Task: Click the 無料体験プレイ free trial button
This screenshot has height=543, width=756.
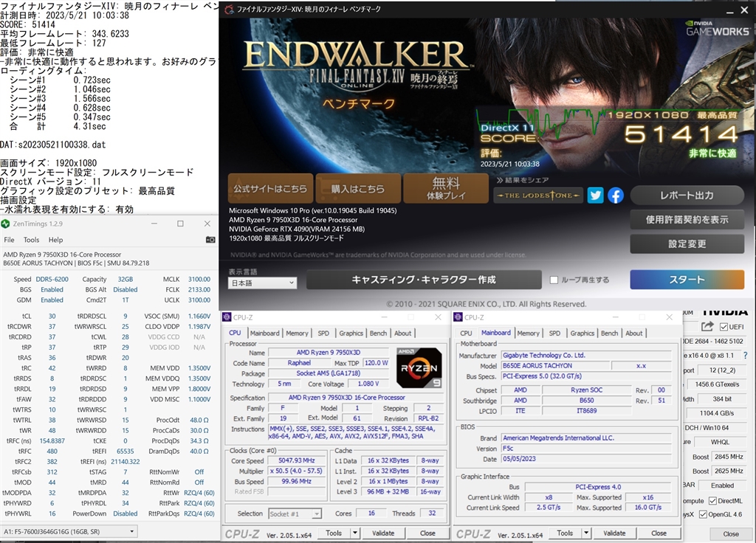Action: [446, 188]
